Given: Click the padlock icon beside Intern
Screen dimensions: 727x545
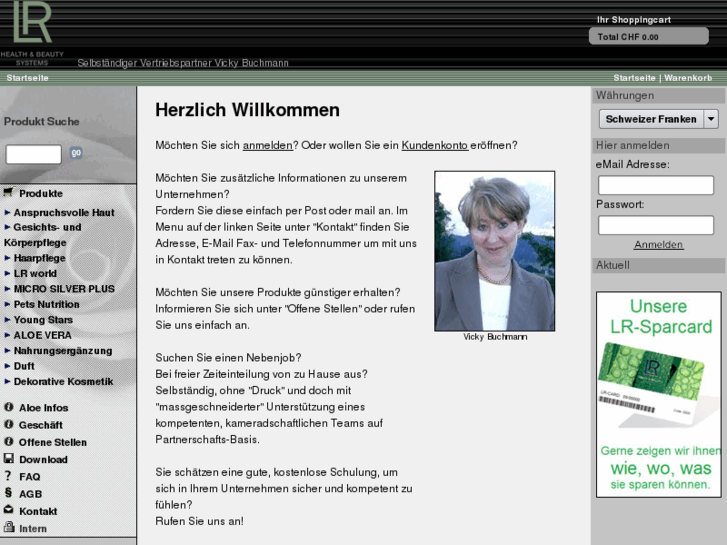Looking at the screenshot, I should 8,526.
